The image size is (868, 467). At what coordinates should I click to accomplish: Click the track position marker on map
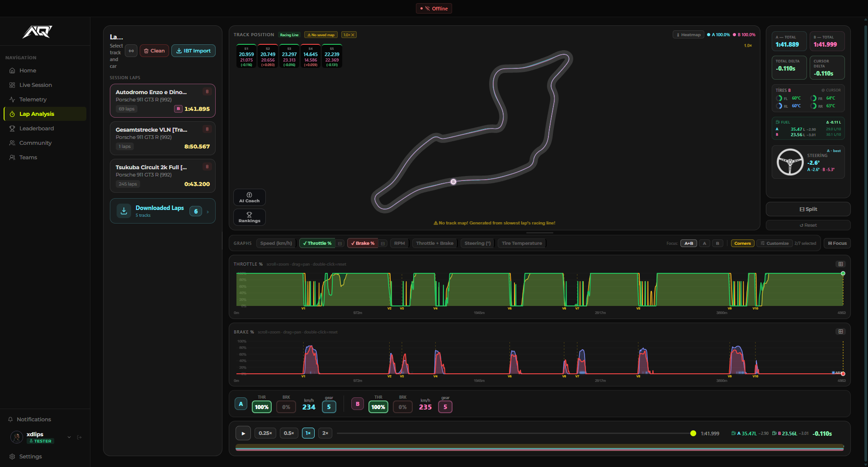pos(453,182)
